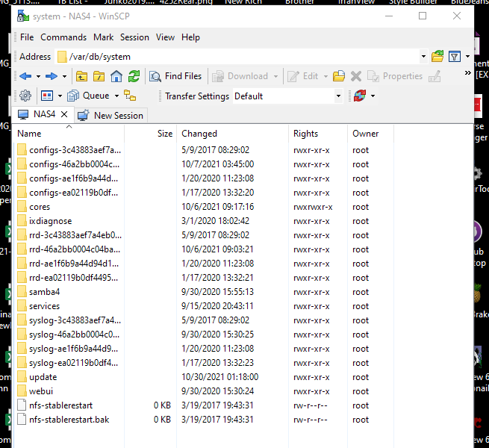Viewport: 489px width, 448px height.
Task: Expand the Queue dropdown arrow
Action: 116,96
